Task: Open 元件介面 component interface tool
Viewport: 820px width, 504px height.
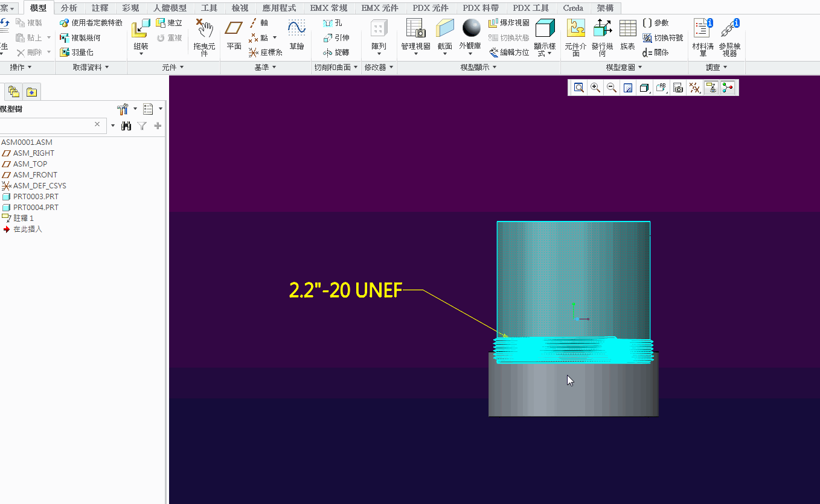Action: [576, 37]
